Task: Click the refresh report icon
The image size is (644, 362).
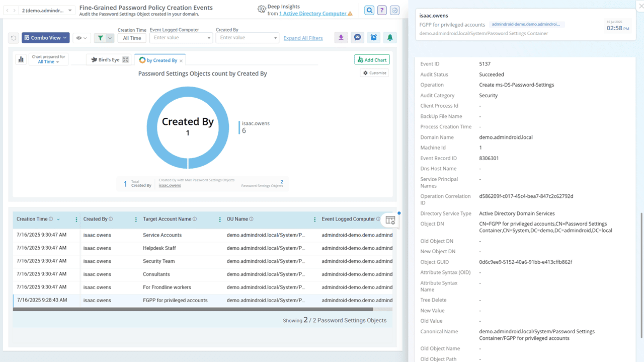Action: coord(14,38)
